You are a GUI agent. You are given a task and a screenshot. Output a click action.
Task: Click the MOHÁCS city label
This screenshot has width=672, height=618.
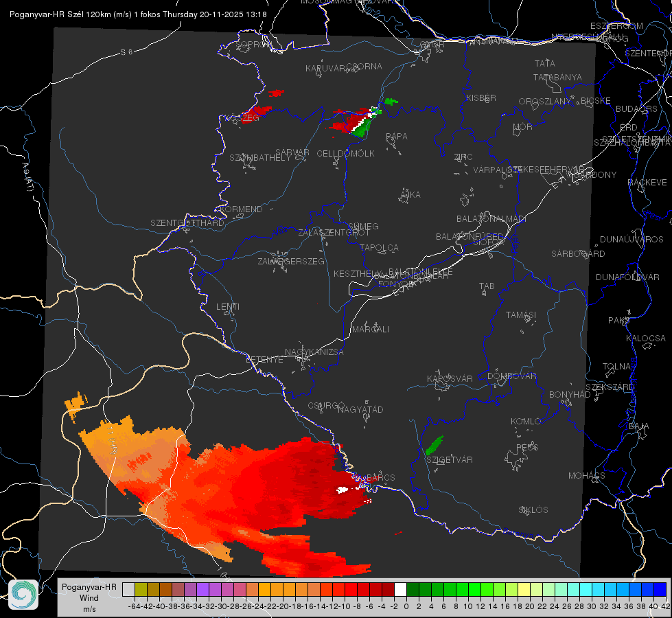point(587,475)
